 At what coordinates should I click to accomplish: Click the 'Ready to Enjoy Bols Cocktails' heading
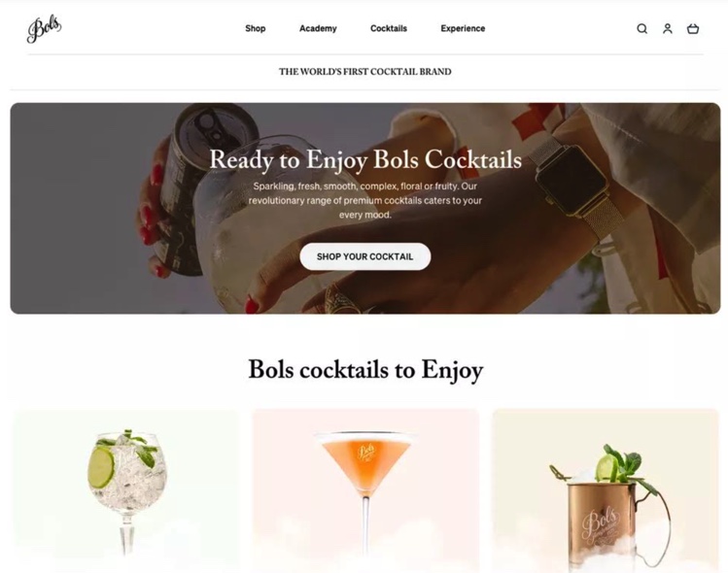[365, 159]
